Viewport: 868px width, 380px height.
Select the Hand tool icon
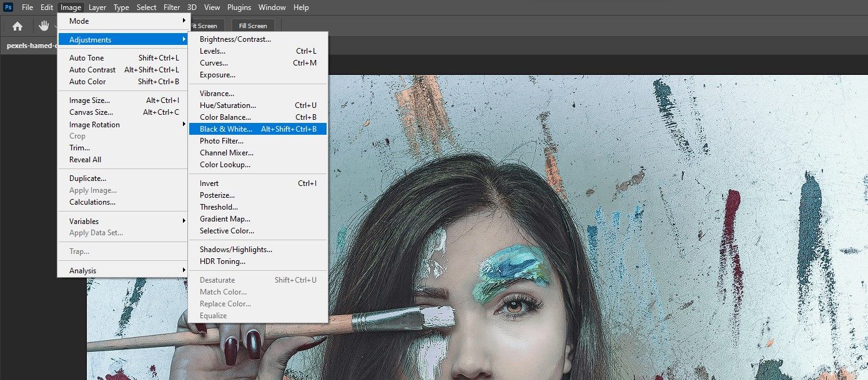[44, 26]
